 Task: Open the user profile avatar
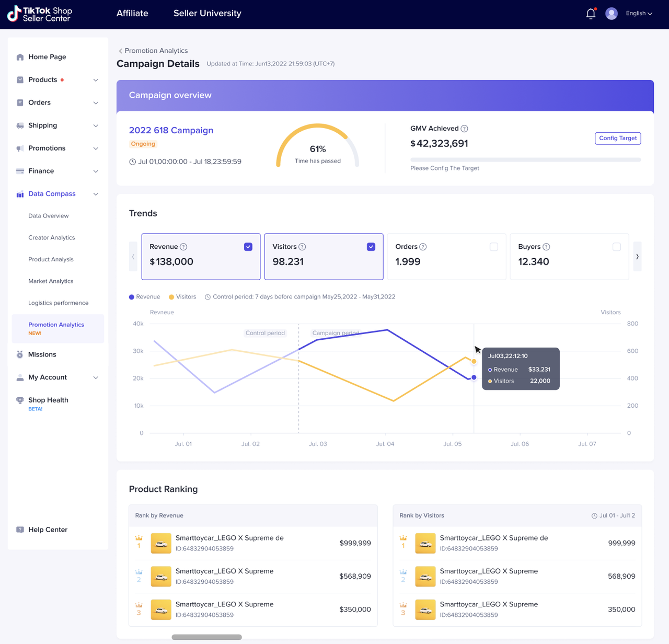[611, 14]
